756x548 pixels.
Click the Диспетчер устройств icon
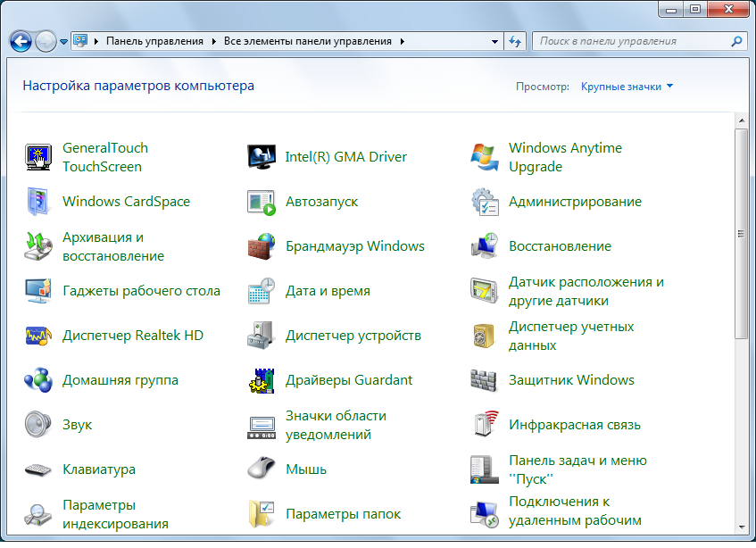pos(262,336)
